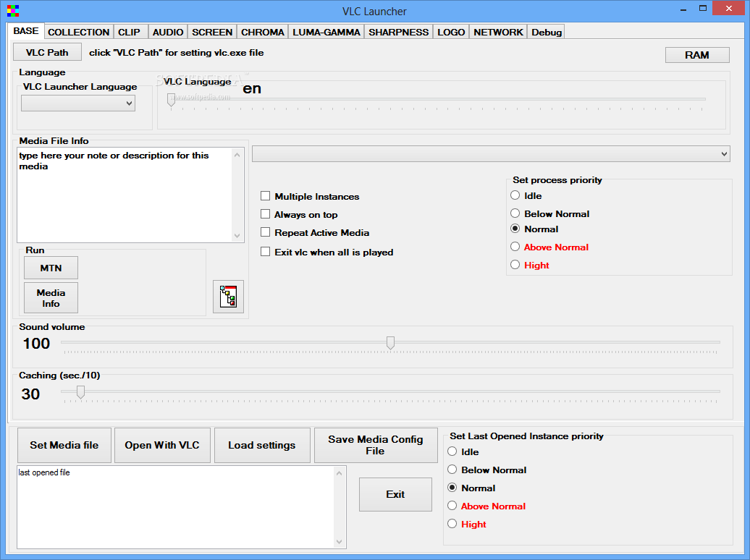Select Below Normal under Set process priority
750x560 pixels.
click(515, 213)
